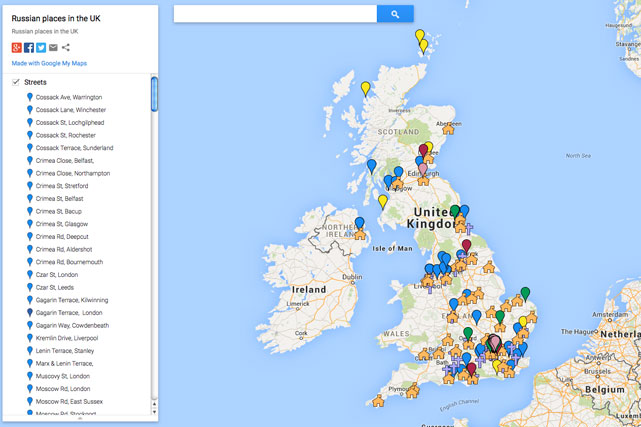This screenshot has height=427, width=641.
Task: Click the pink pin over London
Action: [x=495, y=343]
